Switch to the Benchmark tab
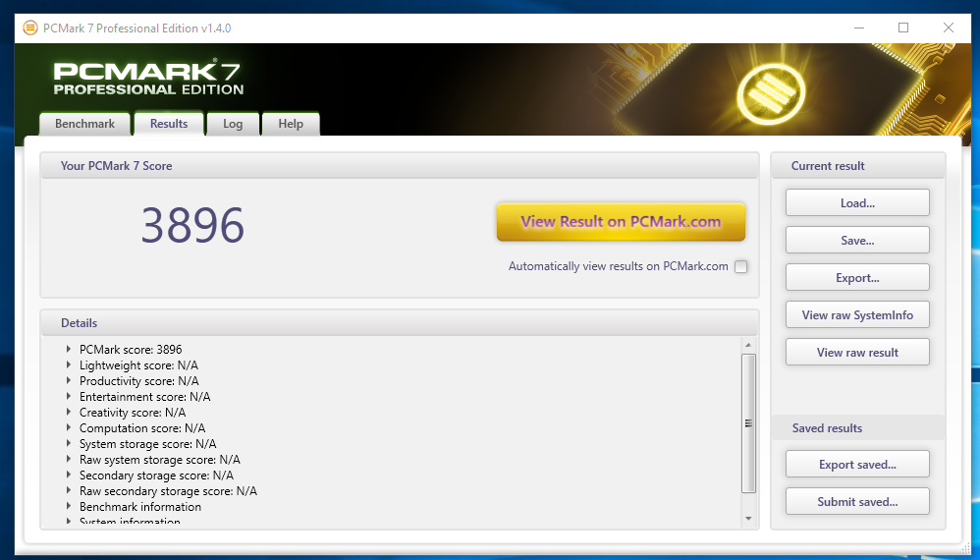 click(85, 124)
